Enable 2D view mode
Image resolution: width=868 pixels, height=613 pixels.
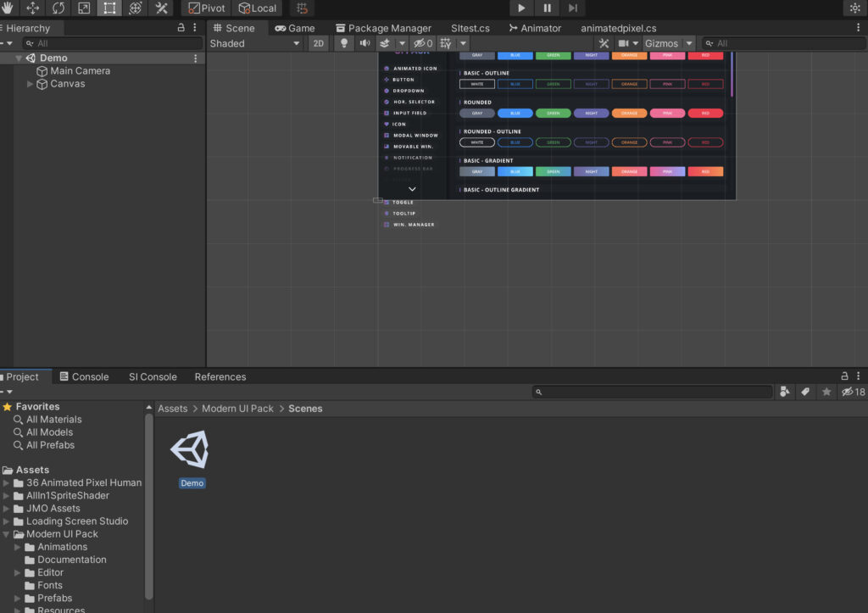pos(318,42)
